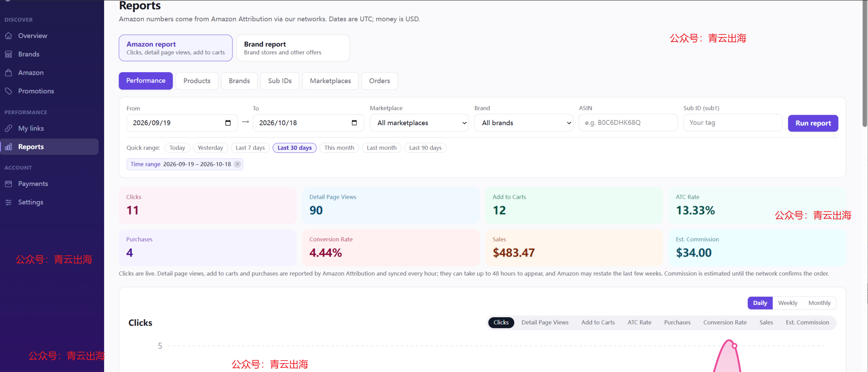Switch chart granularity to Weekly

(788, 303)
